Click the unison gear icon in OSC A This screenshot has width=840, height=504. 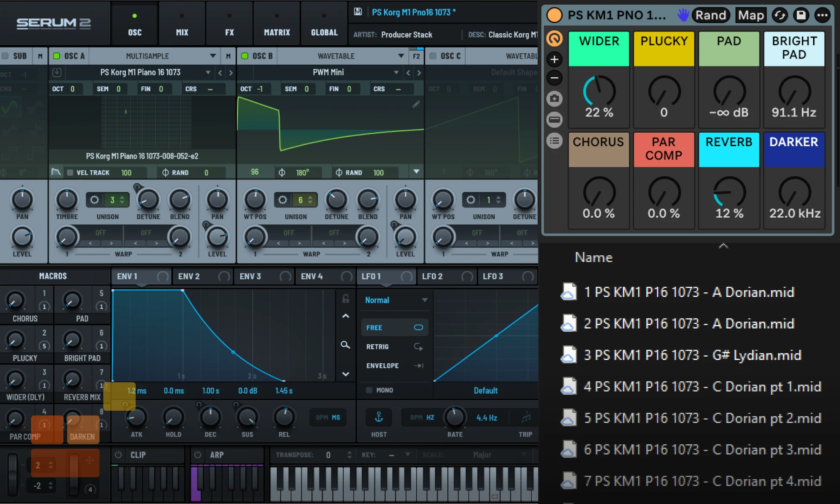pos(95,200)
